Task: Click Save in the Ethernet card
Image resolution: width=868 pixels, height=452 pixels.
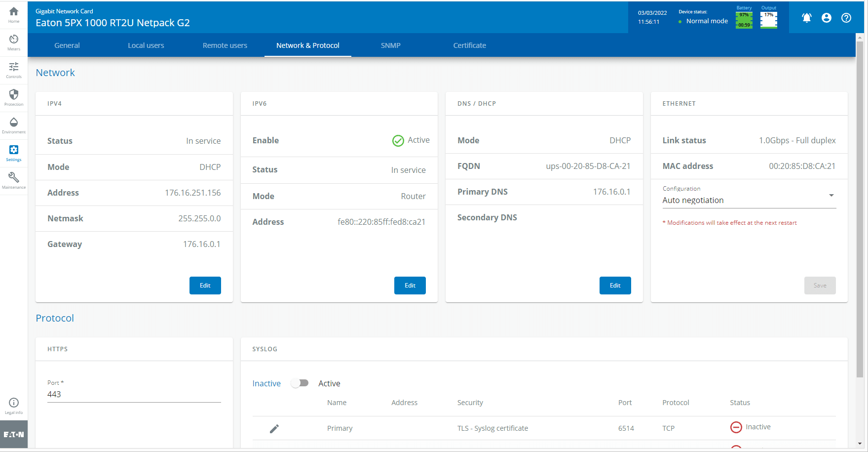Action: [820, 286]
